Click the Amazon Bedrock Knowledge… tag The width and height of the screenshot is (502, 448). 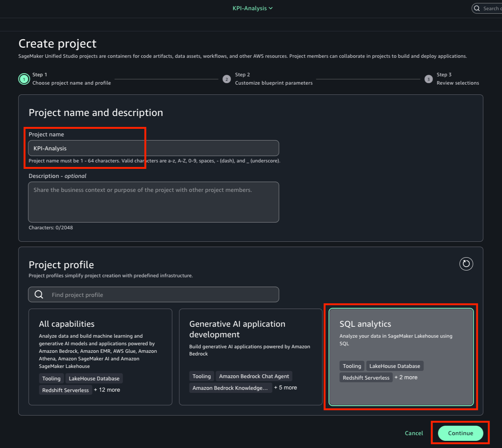click(230, 388)
